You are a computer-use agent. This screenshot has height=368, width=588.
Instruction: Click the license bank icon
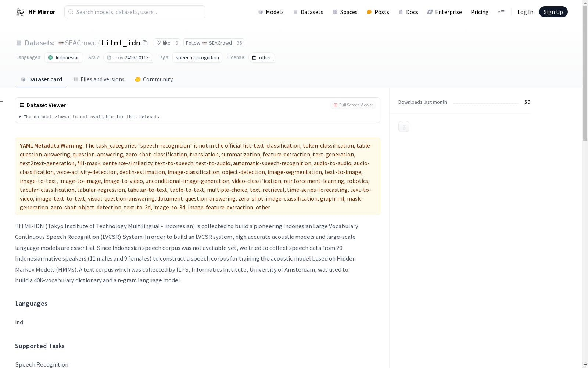254,57
